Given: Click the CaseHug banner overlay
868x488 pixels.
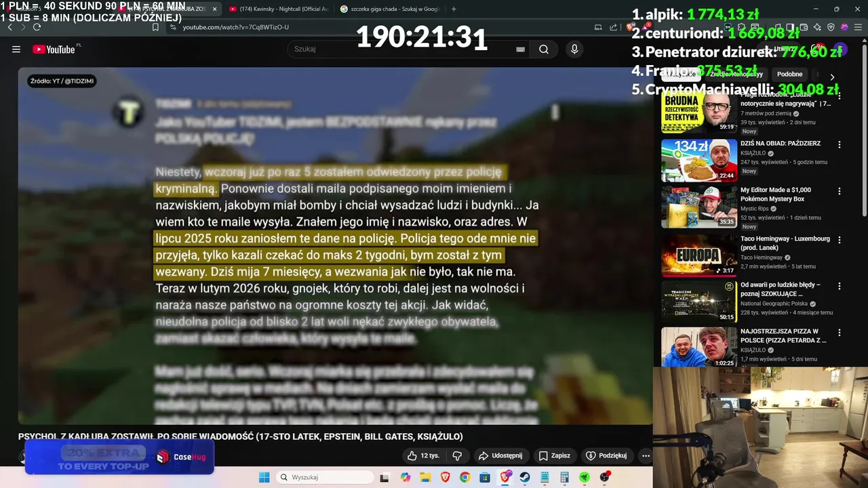Looking at the screenshot, I should 120,457.
